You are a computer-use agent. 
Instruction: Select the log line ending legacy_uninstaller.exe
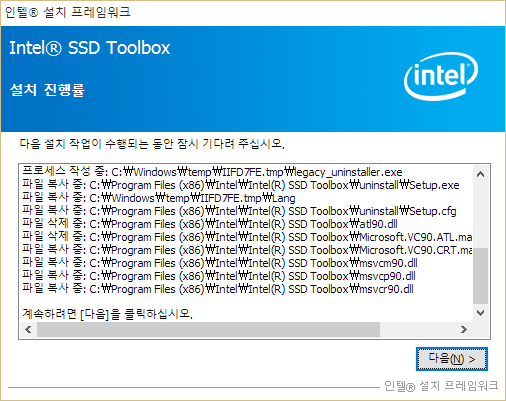pyautogui.click(x=212, y=172)
